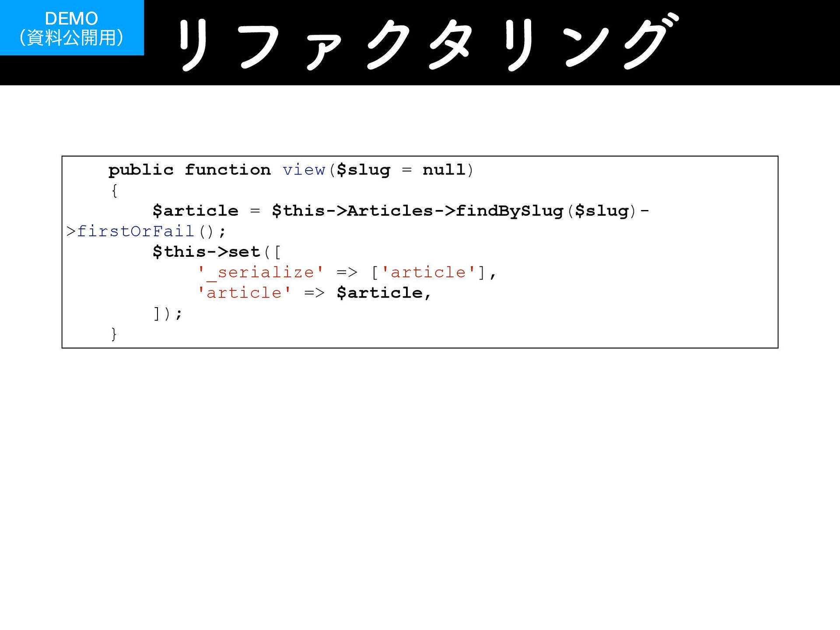Click the opening curly brace of function

pos(114,190)
